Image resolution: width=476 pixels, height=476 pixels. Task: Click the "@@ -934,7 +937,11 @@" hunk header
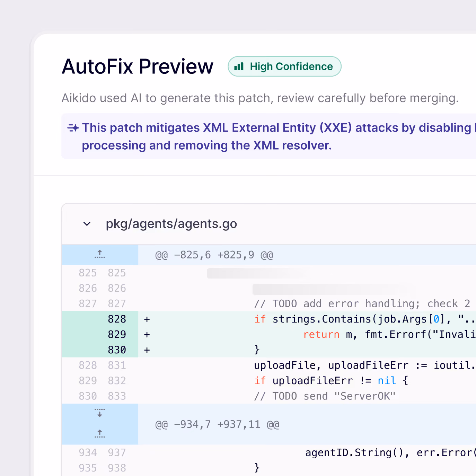coord(217,424)
